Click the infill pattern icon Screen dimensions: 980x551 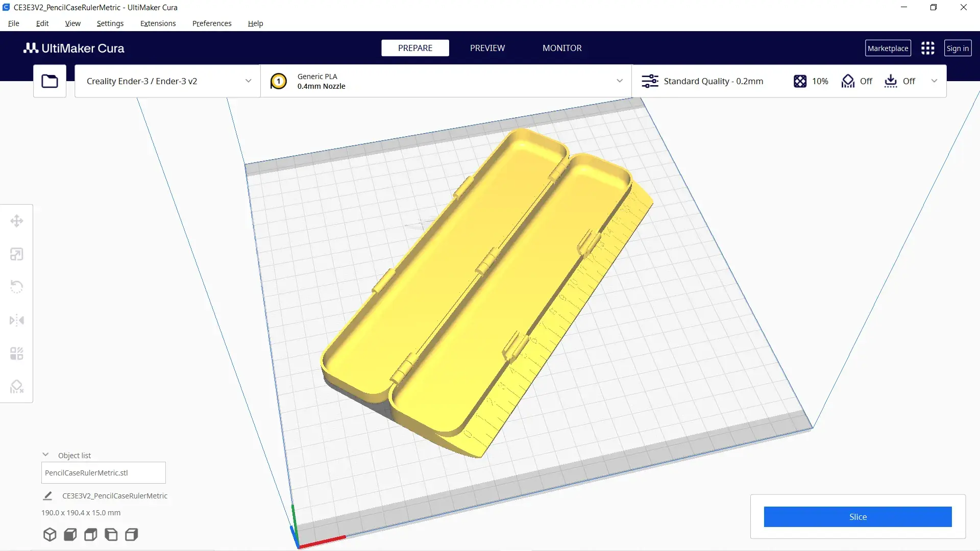[800, 81]
